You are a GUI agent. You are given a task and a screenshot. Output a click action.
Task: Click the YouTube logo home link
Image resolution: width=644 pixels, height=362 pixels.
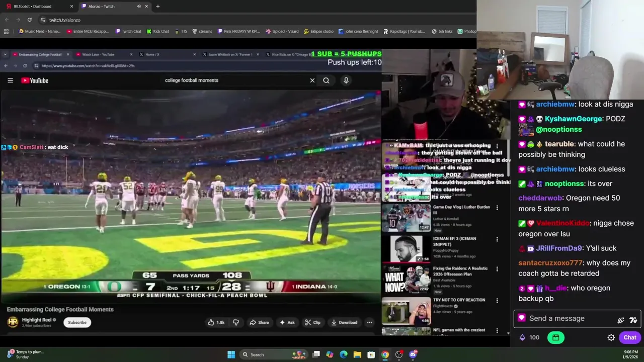pyautogui.click(x=35, y=80)
